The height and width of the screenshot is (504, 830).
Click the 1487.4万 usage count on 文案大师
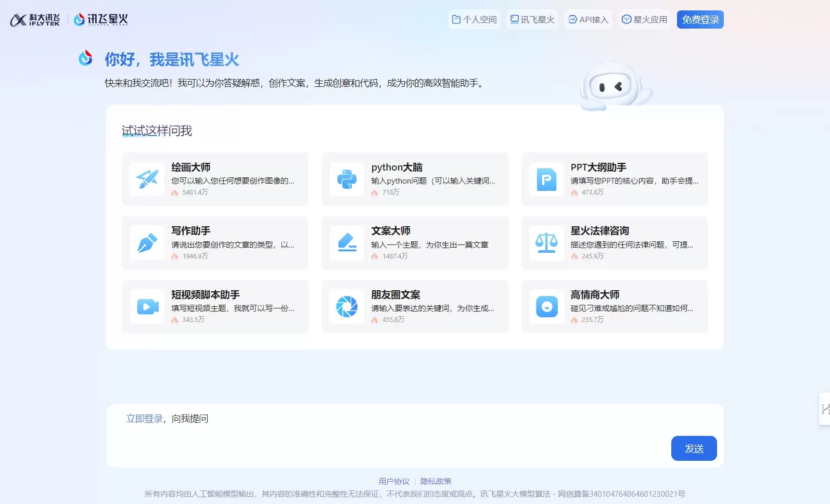click(x=394, y=256)
